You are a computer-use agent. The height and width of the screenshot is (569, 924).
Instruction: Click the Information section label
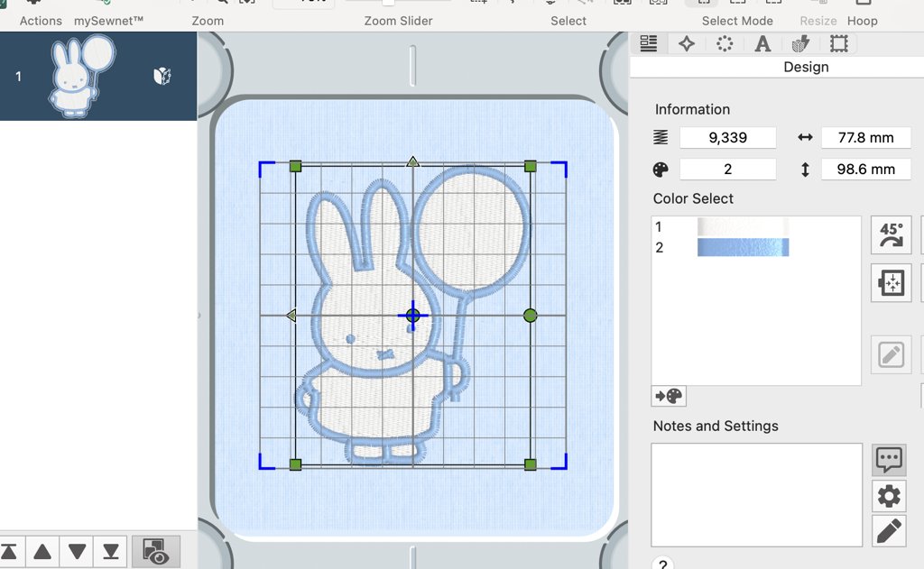(692, 109)
